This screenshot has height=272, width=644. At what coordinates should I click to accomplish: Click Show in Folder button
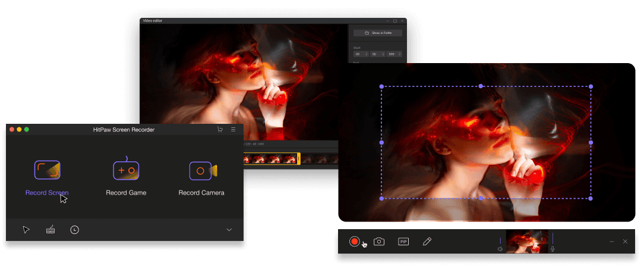point(378,33)
